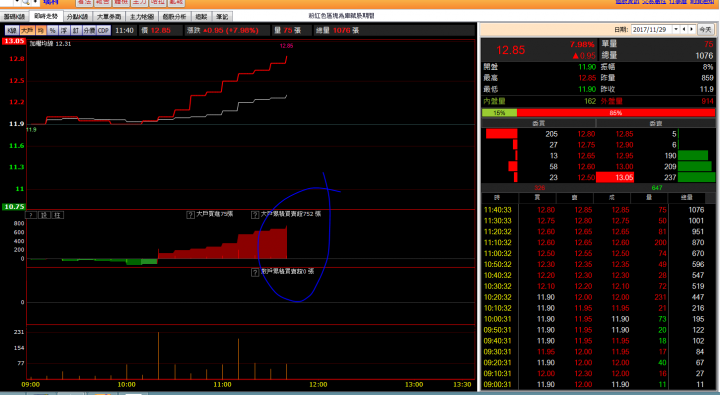
Task: Click the date field showing 2017/11/29
Action: [x=652, y=29]
